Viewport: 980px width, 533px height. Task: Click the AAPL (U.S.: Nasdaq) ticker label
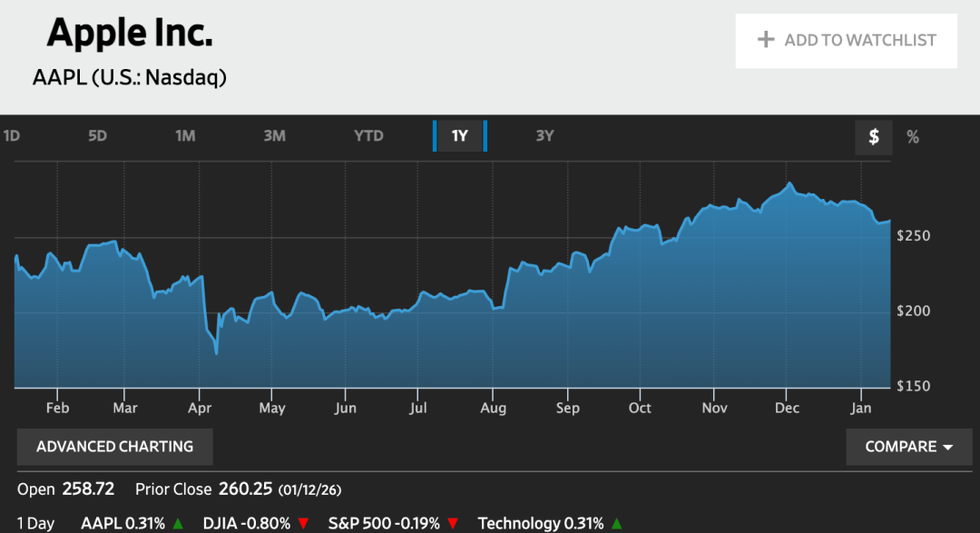(130, 77)
